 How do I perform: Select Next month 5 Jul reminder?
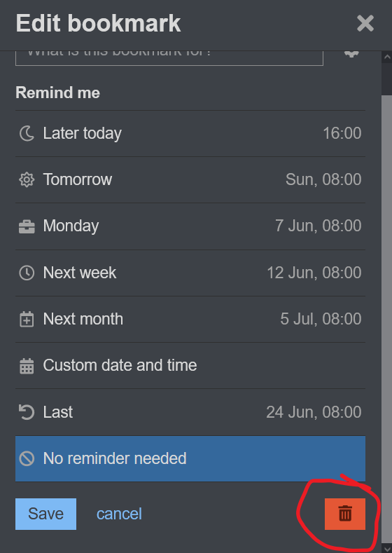coord(190,319)
